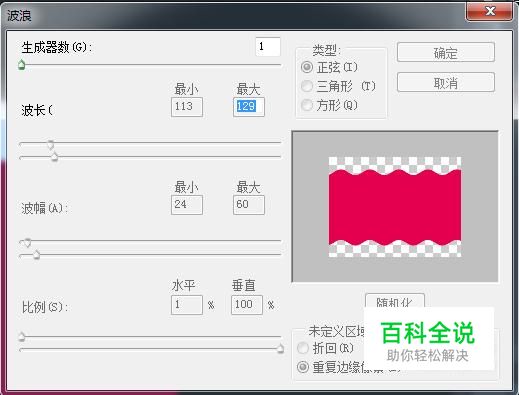Click the 波长 maximum slider handle

coord(54,156)
